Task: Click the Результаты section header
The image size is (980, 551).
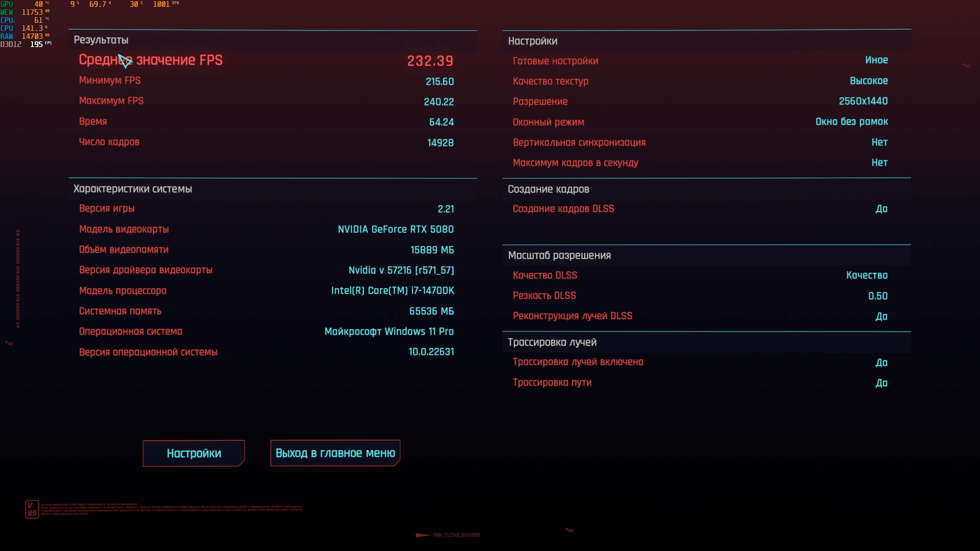Action: 101,40
